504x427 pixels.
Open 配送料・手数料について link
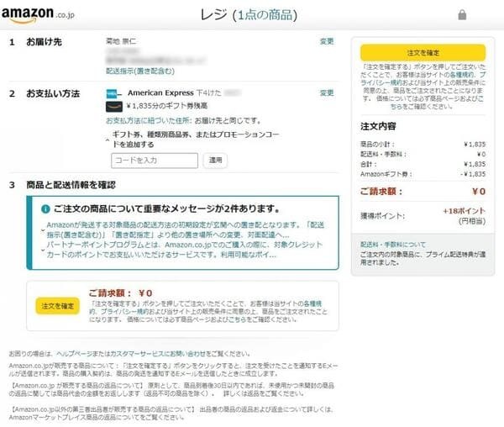(x=393, y=245)
